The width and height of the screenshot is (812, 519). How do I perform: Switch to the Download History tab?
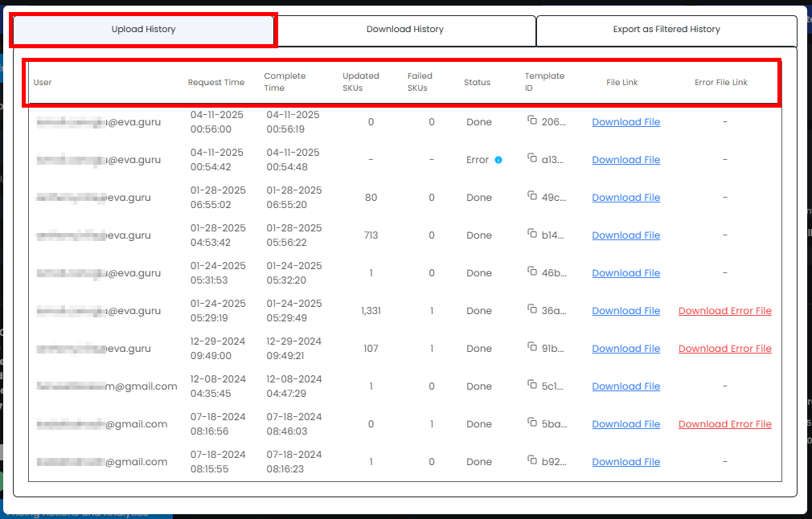[x=405, y=30]
